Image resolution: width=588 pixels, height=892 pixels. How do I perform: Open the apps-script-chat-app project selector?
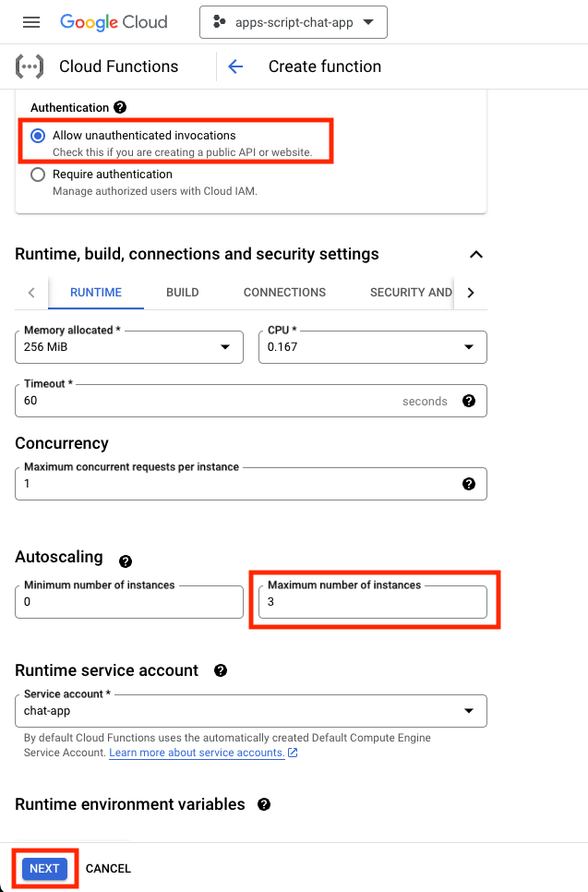pyautogui.click(x=293, y=22)
